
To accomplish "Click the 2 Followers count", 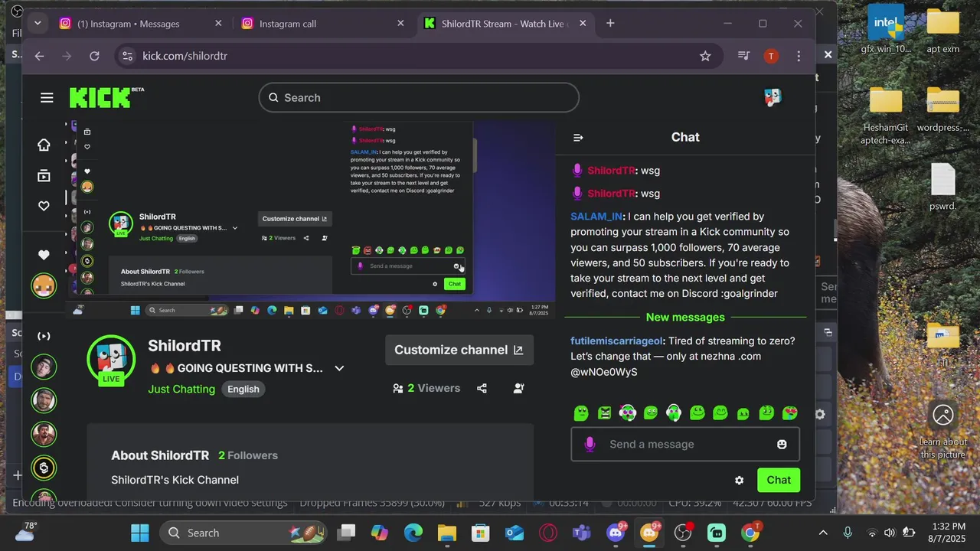I will [x=248, y=455].
